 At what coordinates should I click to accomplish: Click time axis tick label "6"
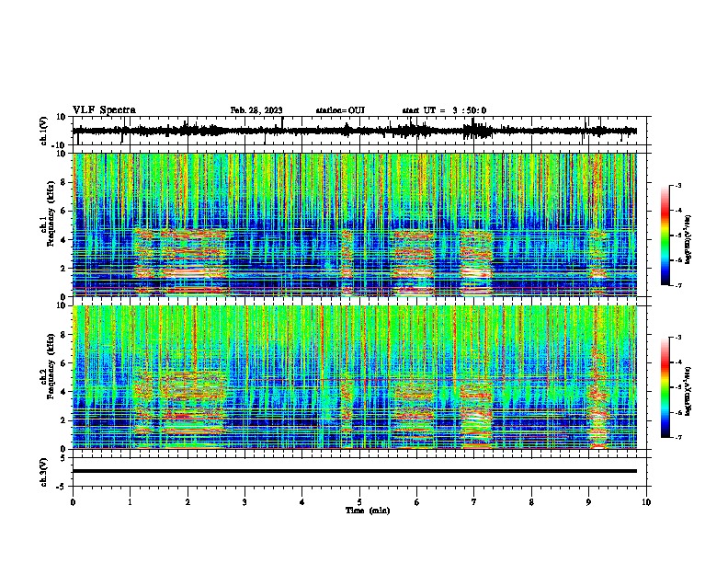pyautogui.click(x=417, y=502)
